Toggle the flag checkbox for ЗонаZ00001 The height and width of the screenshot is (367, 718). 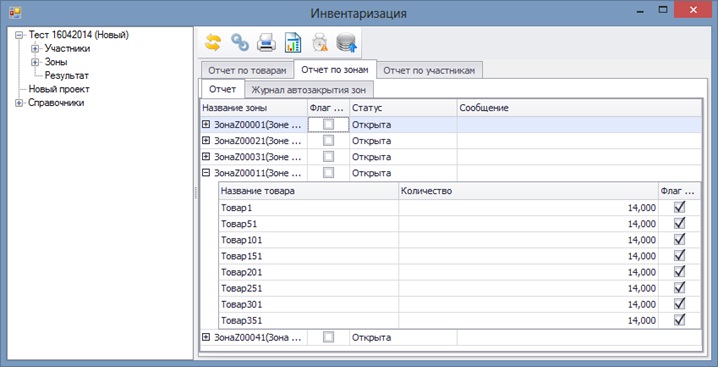pos(328,124)
